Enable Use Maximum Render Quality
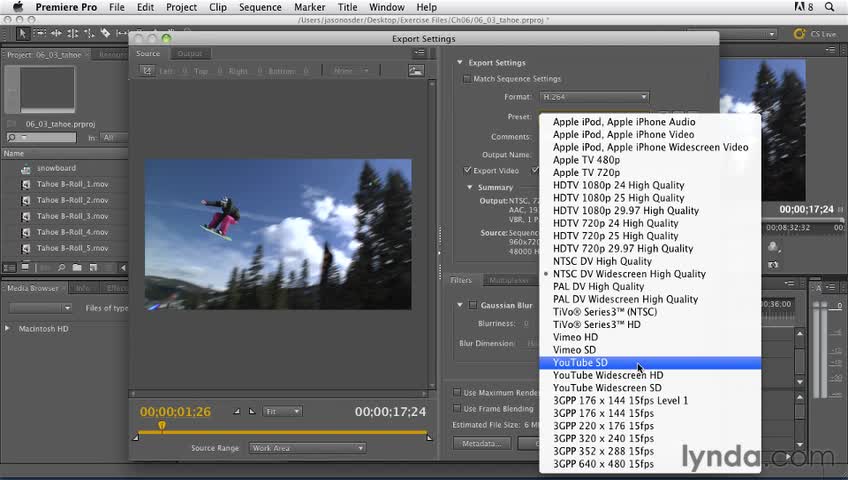Screen dimensions: 848x480 pos(457,392)
